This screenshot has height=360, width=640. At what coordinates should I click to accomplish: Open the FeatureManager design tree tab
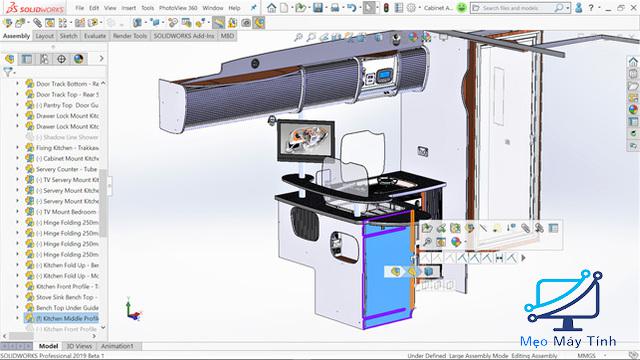click(9, 59)
